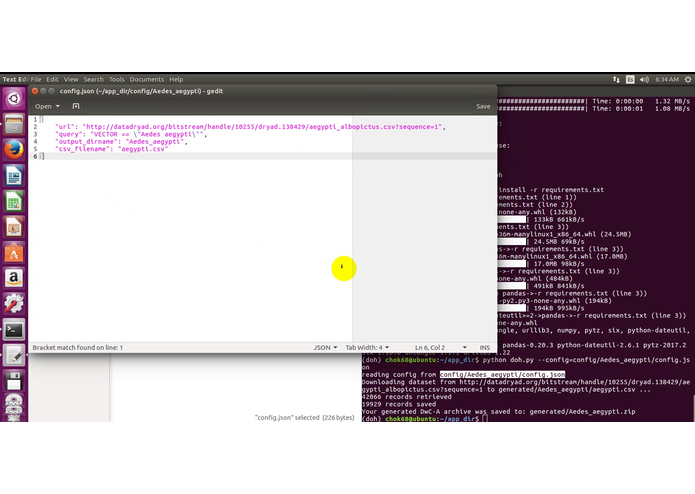Viewport: 695px width, 494px height.
Task: Open network connections indicator in top panel
Action: (x=616, y=79)
